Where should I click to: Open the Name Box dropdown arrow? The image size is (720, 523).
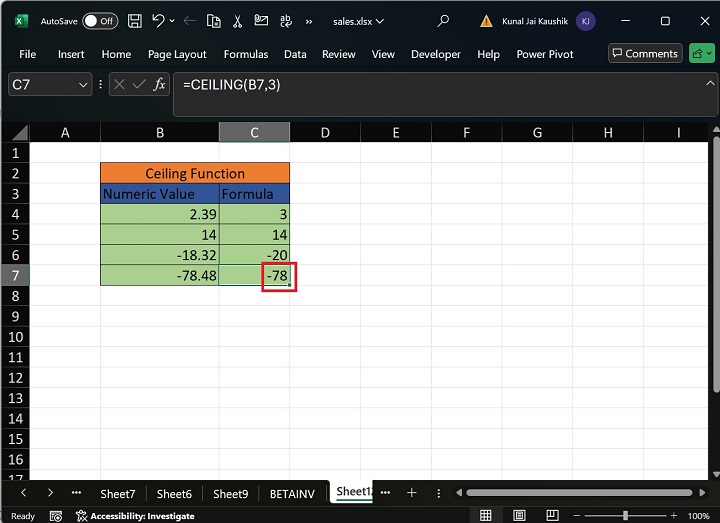pyautogui.click(x=83, y=85)
